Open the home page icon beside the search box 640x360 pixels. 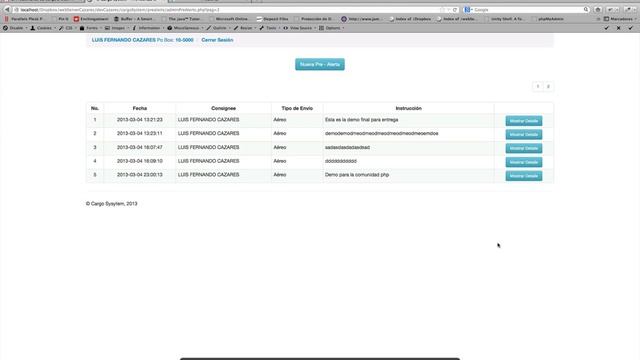pyautogui.click(x=598, y=9)
